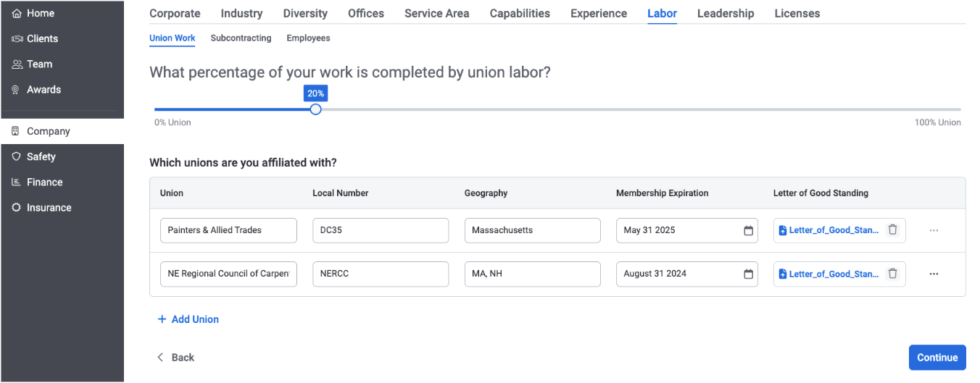Open calendar picker for May 31 2025 date
This screenshot has height=383, width=980.
[748, 230]
